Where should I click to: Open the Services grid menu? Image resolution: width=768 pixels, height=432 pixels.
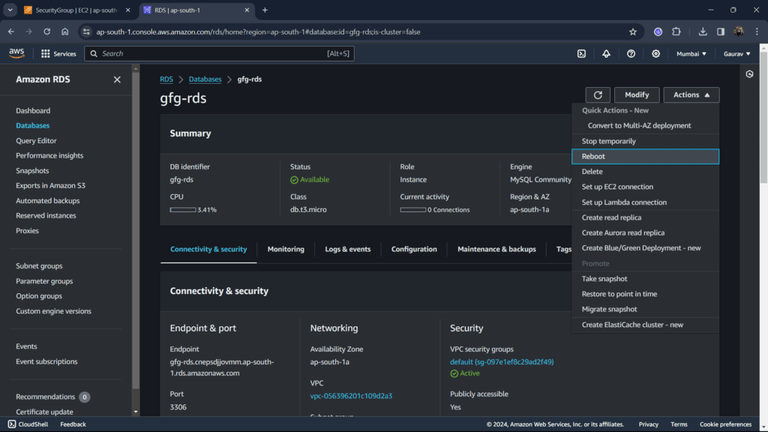[x=58, y=54]
